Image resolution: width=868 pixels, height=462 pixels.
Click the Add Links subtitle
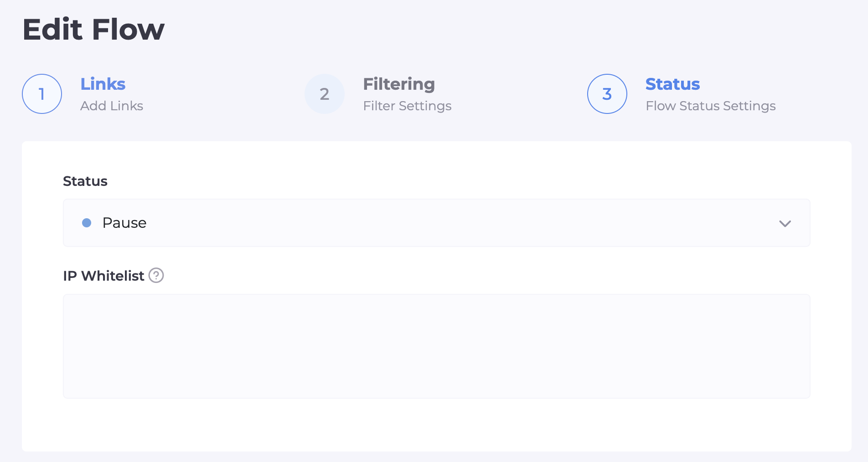pyautogui.click(x=112, y=106)
